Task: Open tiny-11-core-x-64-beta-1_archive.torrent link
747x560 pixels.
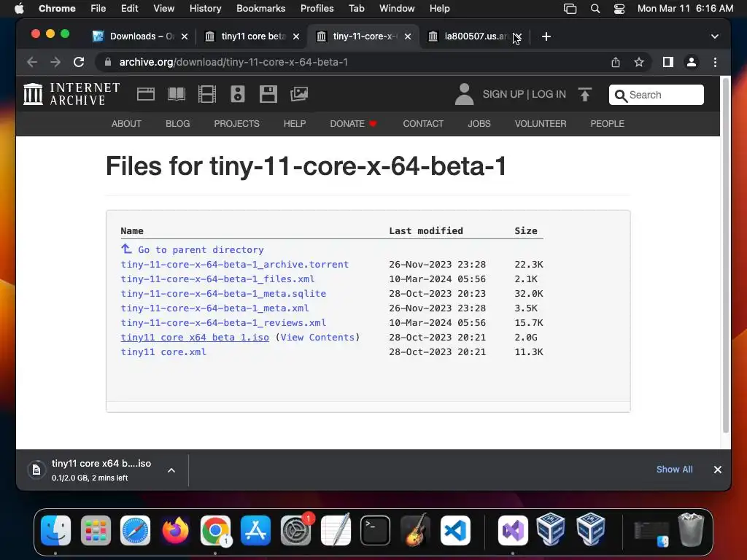Action: [234, 264]
